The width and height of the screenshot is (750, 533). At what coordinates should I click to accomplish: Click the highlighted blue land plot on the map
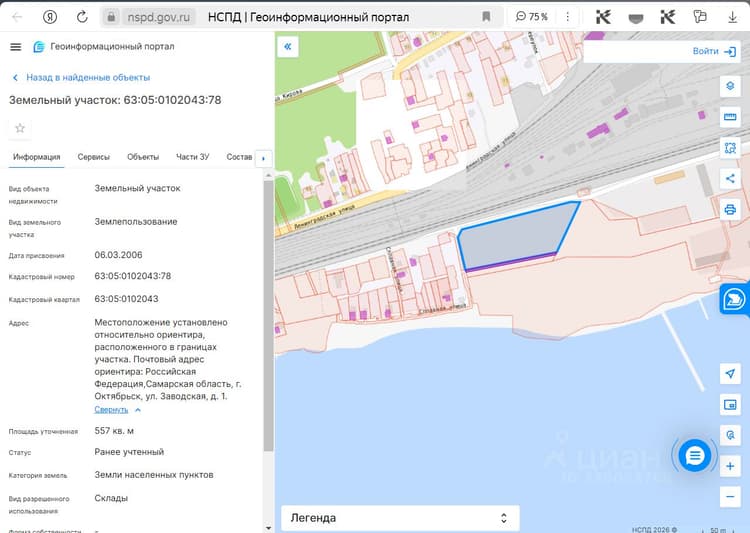click(517, 235)
